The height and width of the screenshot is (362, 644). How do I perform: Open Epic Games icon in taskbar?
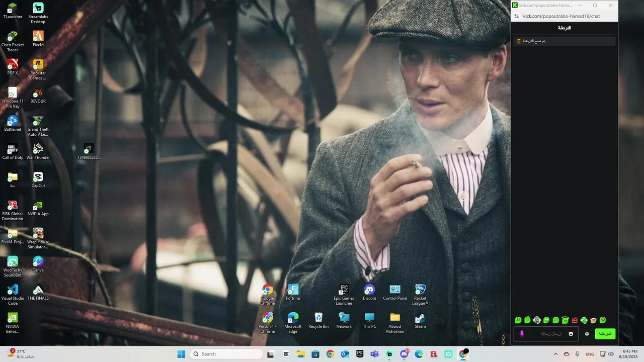pos(360,354)
